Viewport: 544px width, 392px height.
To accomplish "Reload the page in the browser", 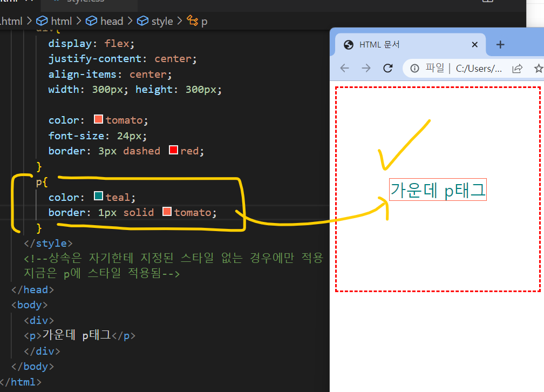I will (388, 68).
